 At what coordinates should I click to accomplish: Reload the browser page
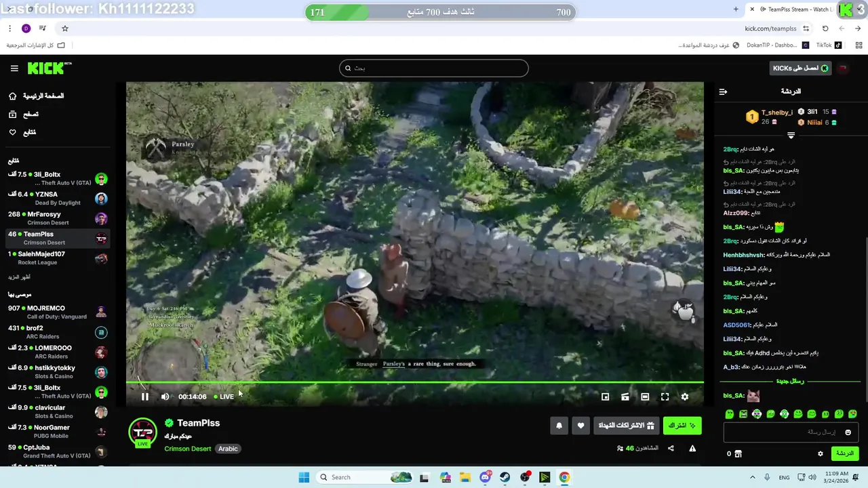coord(825,28)
